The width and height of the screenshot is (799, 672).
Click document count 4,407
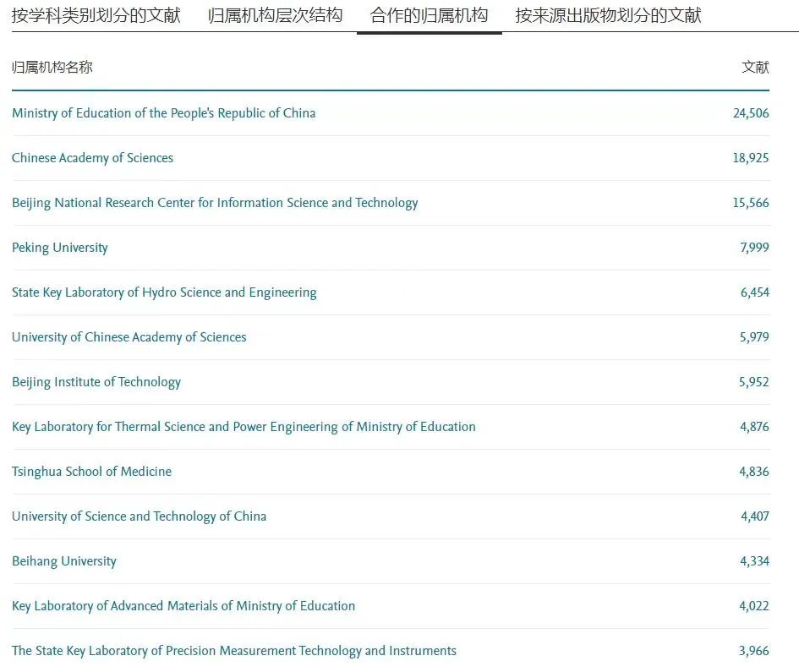755,516
